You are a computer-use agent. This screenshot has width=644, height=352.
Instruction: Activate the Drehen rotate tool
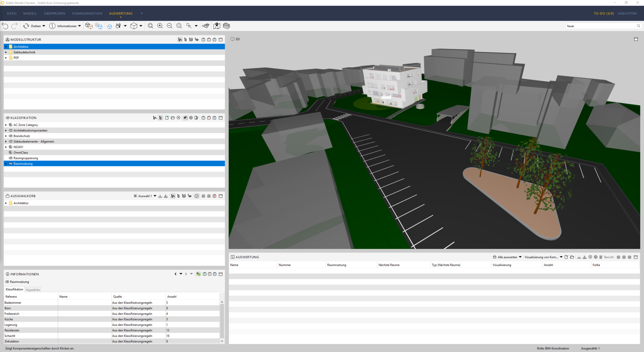(32, 26)
